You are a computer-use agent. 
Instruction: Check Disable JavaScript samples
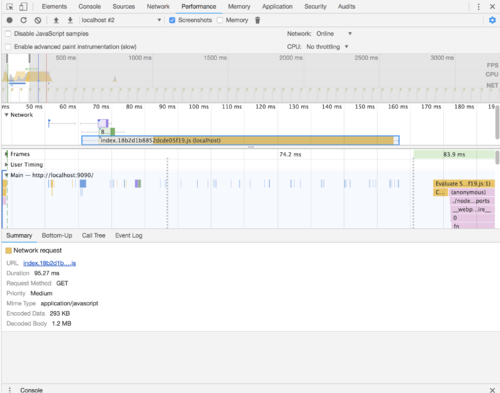[8, 34]
